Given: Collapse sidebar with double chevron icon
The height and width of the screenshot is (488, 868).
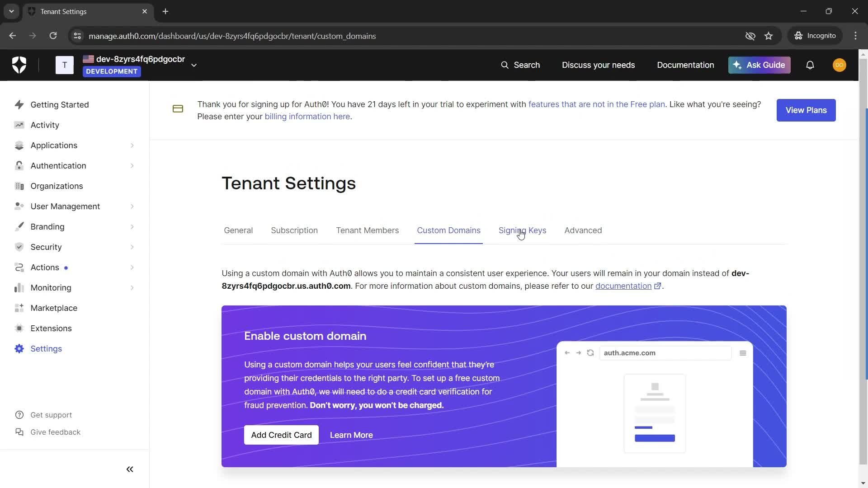Looking at the screenshot, I should (x=130, y=469).
